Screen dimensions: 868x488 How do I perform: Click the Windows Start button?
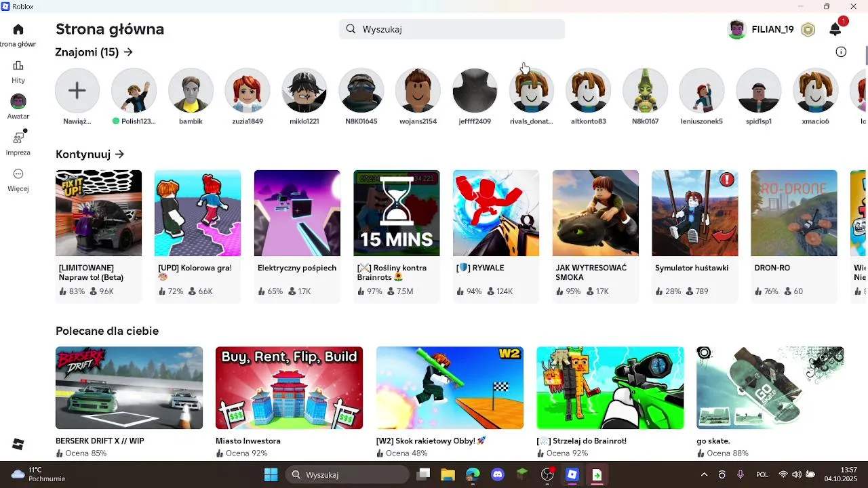(271, 474)
